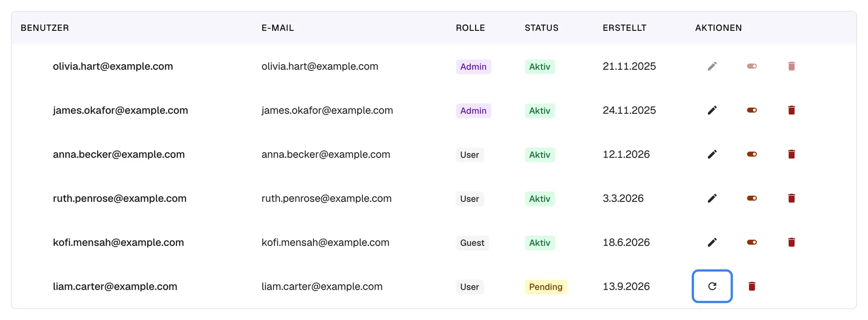The width and height of the screenshot is (868, 320).
Task: Click the ERSTELLT column header
Action: [624, 28]
